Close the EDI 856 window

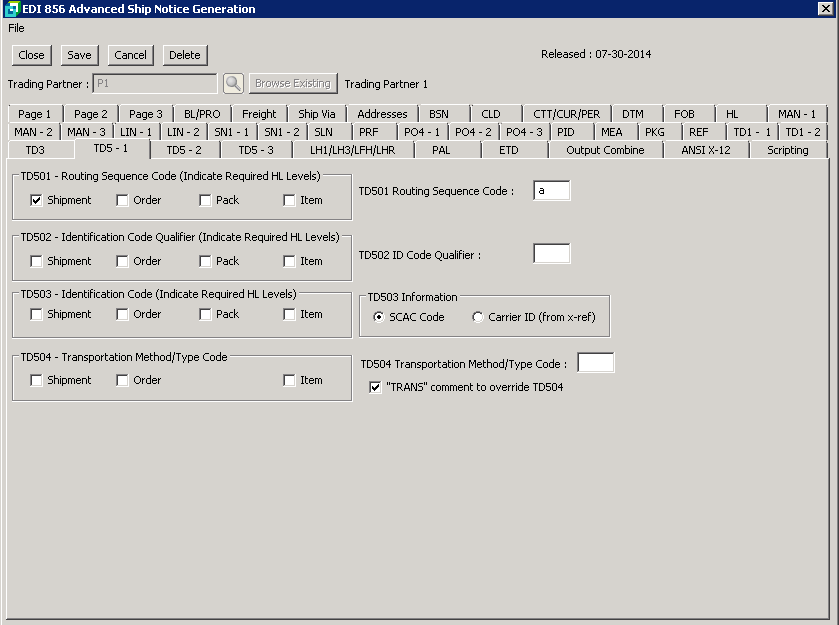pyautogui.click(x=826, y=9)
